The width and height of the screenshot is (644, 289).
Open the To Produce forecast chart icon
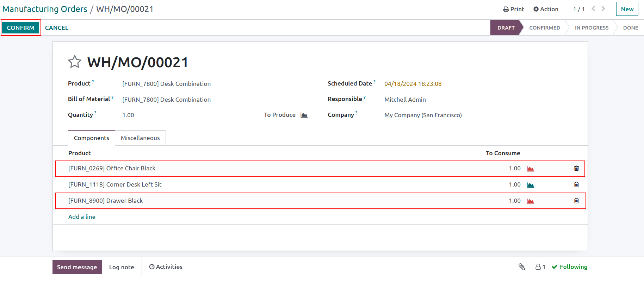tap(304, 115)
